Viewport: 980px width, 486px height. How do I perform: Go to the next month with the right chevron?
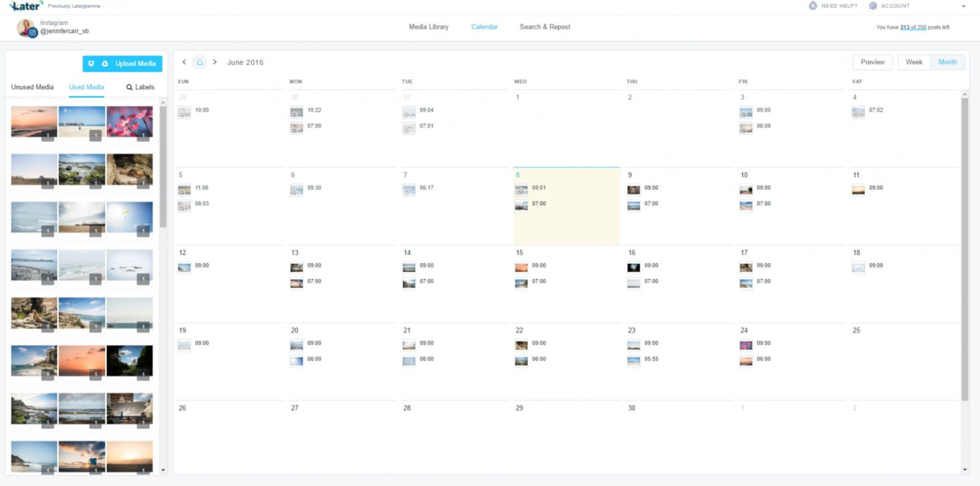click(x=215, y=62)
